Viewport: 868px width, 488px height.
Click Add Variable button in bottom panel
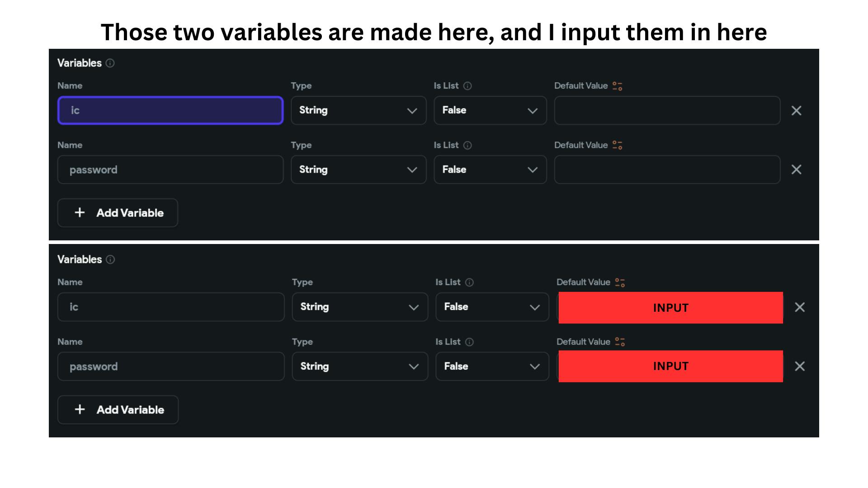pyautogui.click(x=118, y=410)
